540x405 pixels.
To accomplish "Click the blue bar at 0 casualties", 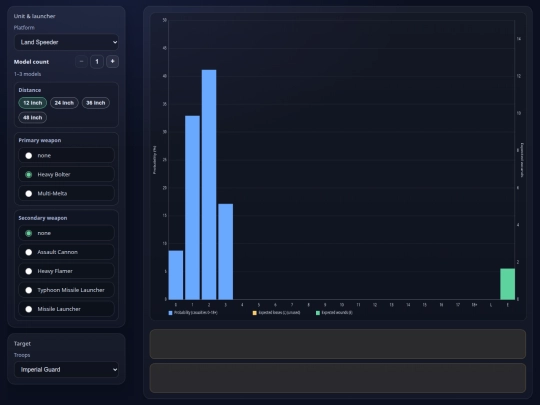I will tap(176, 275).
